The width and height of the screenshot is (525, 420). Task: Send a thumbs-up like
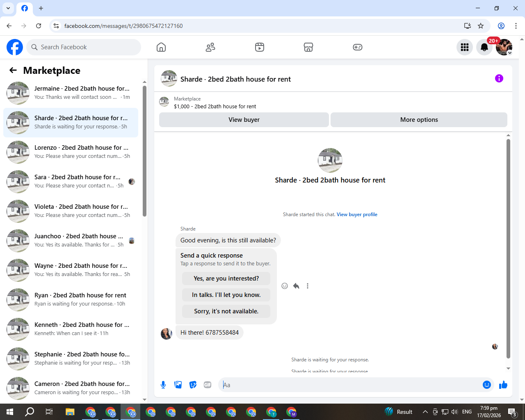[x=503, y=385]
